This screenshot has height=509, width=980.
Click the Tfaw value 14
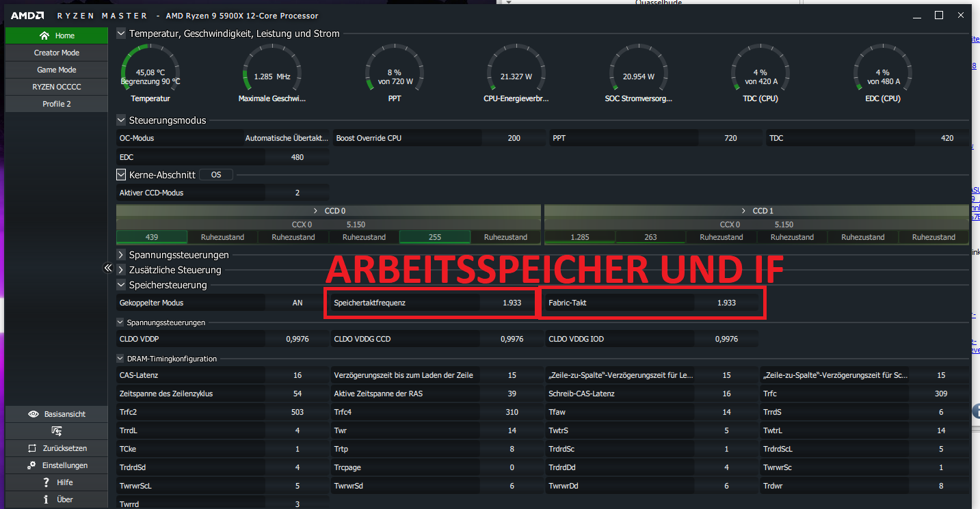click(726, 412)
